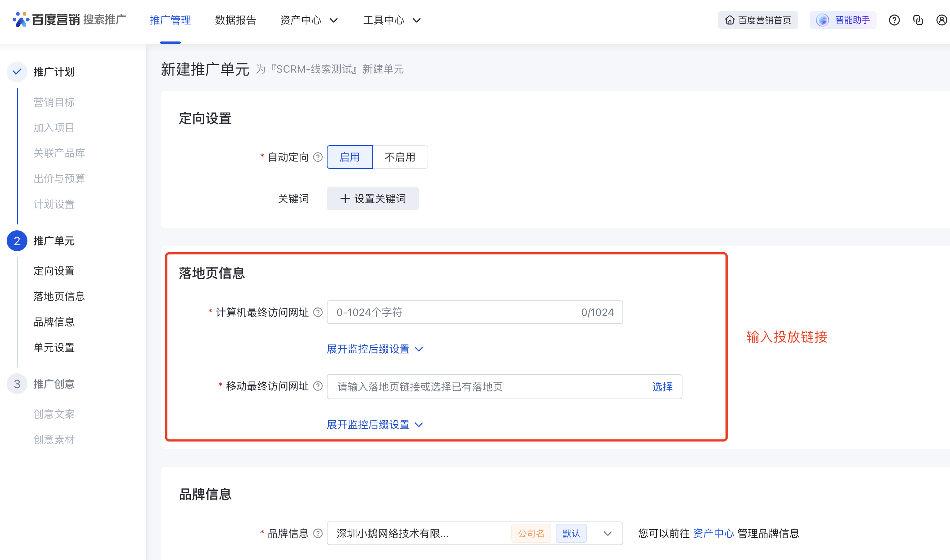Open the 品牌信息 dropdown selector
Viewport: 950px width, 560px height.
click(475, 533)
